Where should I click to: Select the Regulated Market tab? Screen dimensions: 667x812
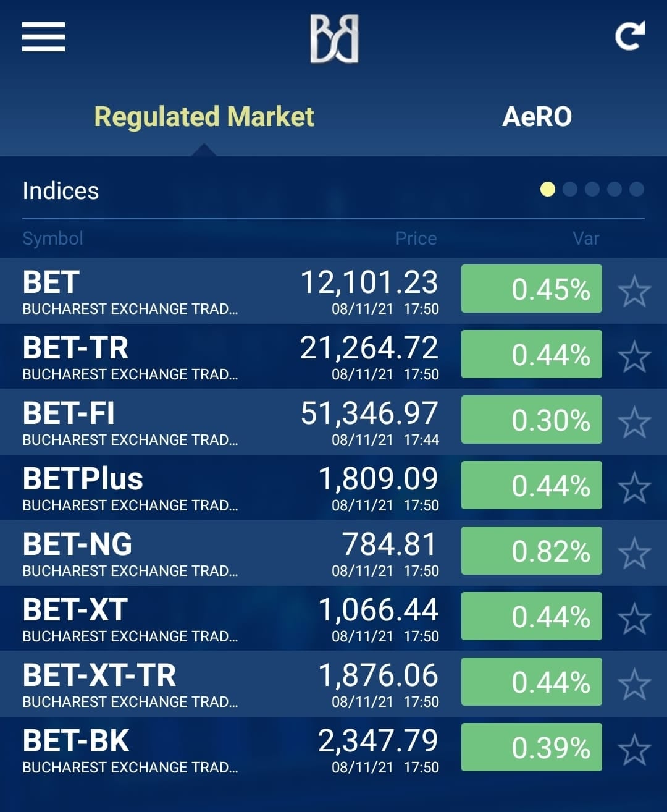(x=204, y=117)
